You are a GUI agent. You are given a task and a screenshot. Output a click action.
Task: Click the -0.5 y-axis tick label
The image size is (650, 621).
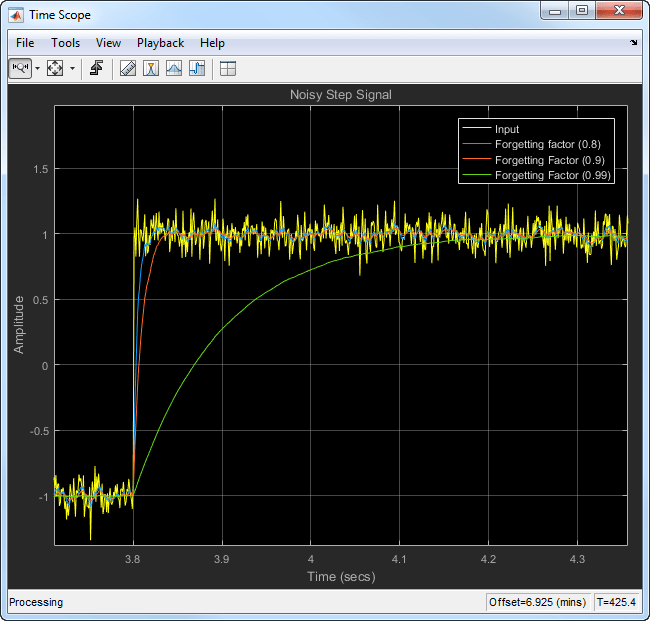click(x=39, y=431)
